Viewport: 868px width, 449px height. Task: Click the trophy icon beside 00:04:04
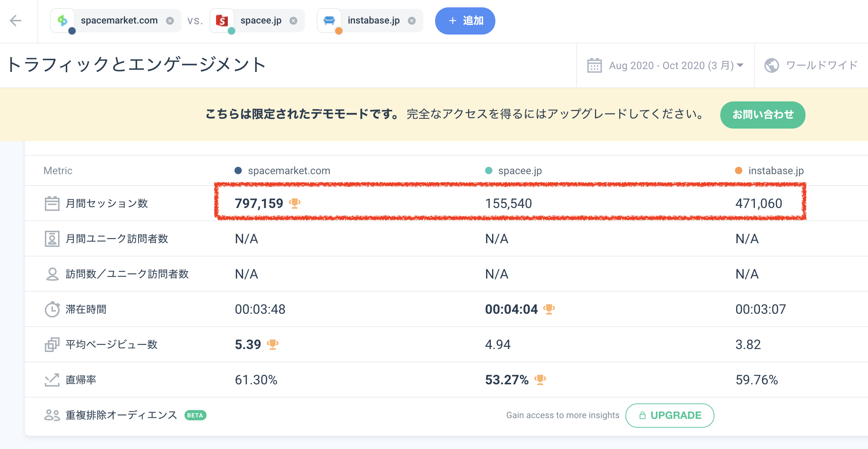point(549,309)
